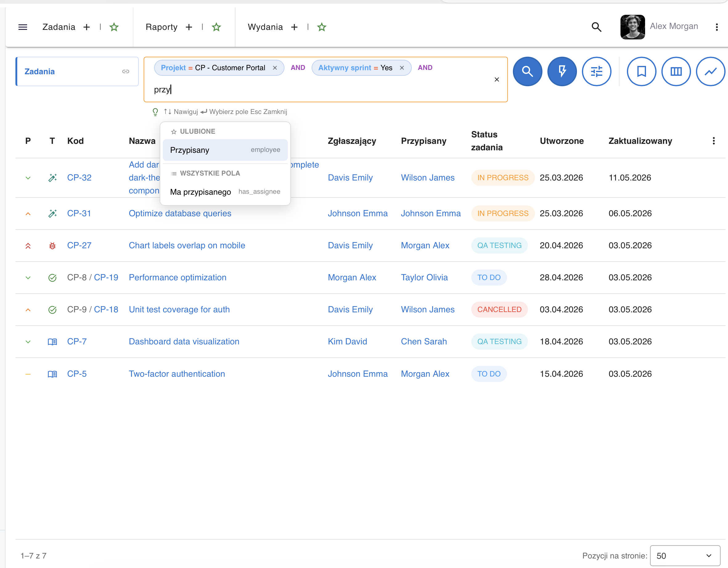Image resolution: width=728 pixels, height=568 pixels.
Task: Open task CP-32 link
Action: pyautogui.click(x=79, y=177)
